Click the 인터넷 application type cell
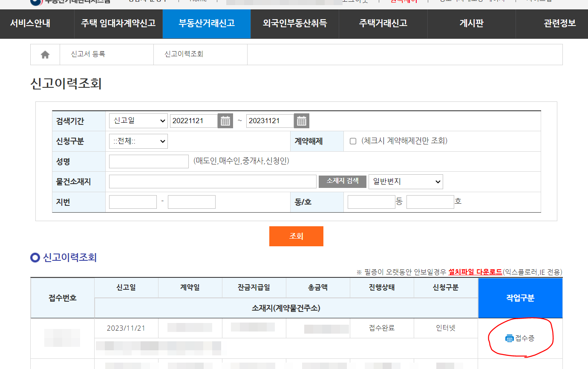 point(446,328)
